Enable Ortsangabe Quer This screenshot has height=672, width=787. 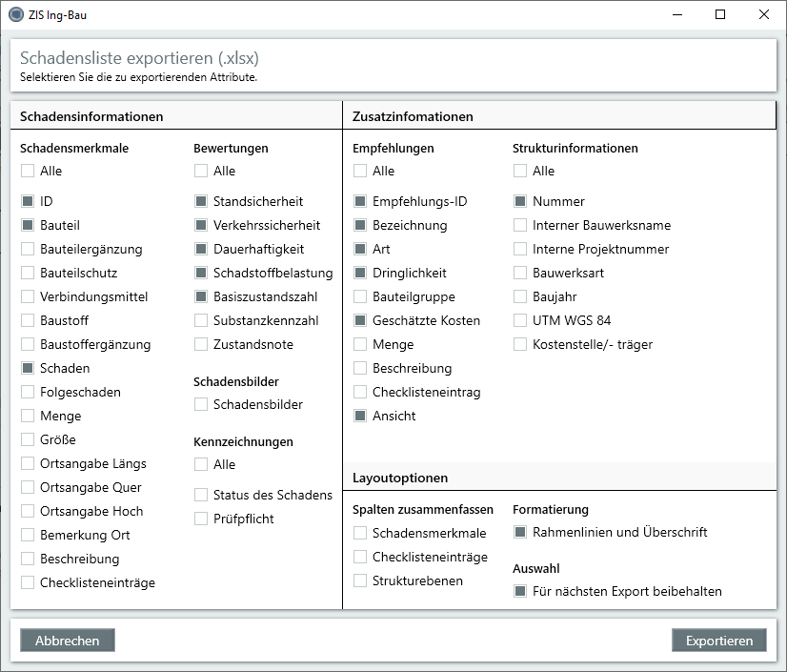(28, 487)
